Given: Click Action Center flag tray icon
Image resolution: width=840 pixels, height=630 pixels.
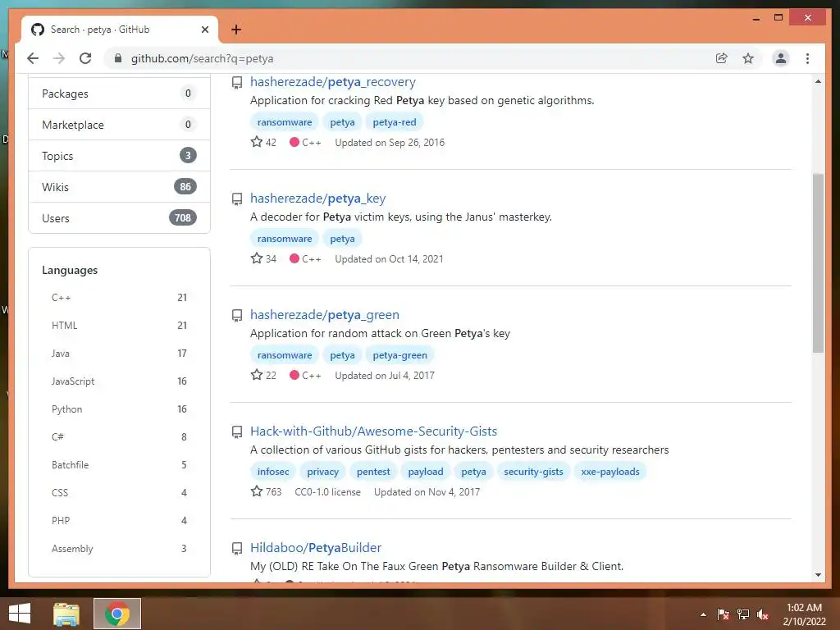Looking at the screenshot, I should [x=724, y=614].
